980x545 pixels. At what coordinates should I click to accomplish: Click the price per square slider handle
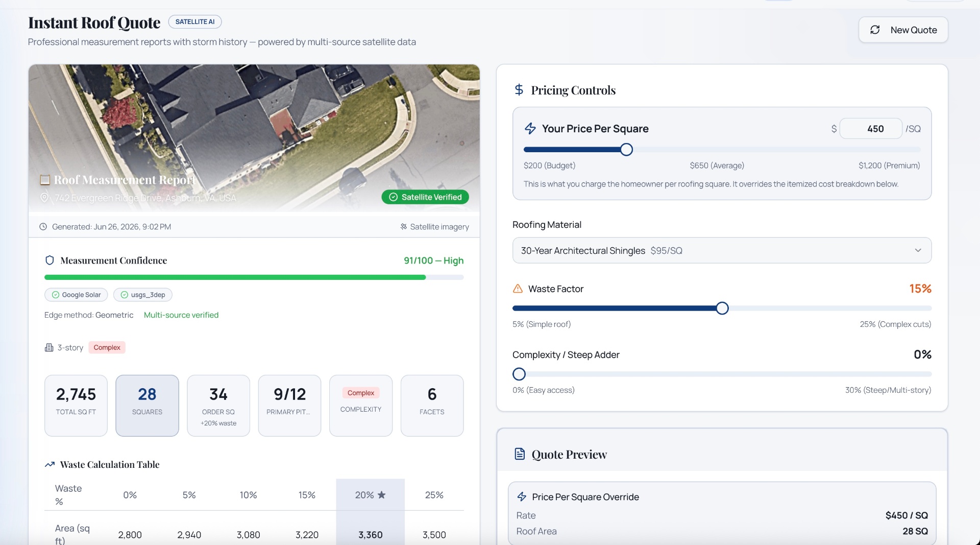pos(626,150)
